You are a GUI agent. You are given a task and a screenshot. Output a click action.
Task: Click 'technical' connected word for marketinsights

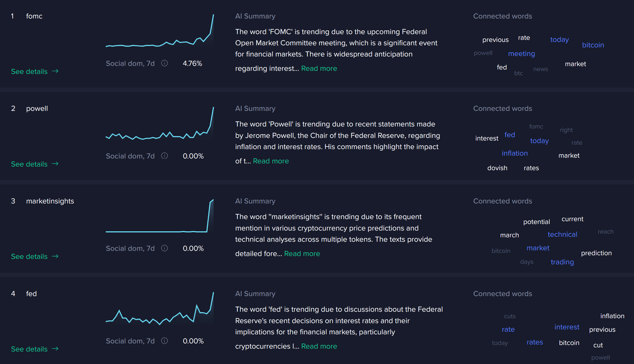click(x=562, y=234)
